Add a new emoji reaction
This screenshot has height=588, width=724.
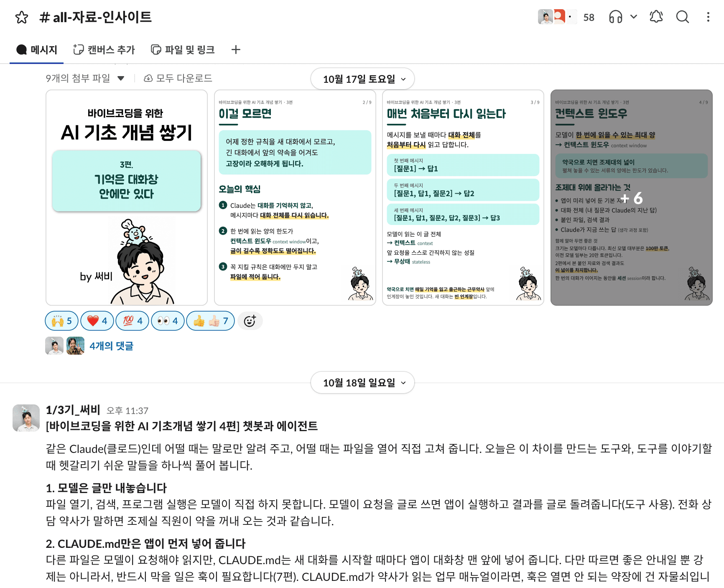coord(250,321)
